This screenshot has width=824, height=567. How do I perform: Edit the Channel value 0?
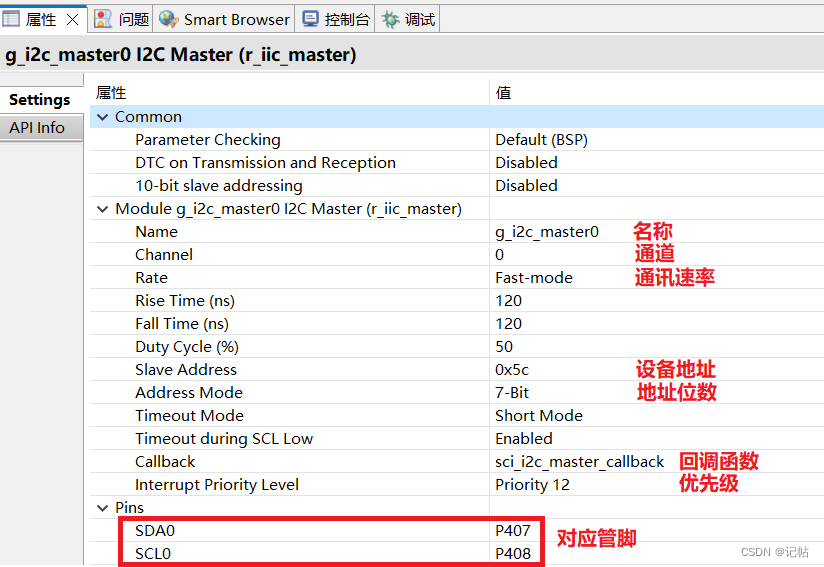pos(499,255)
